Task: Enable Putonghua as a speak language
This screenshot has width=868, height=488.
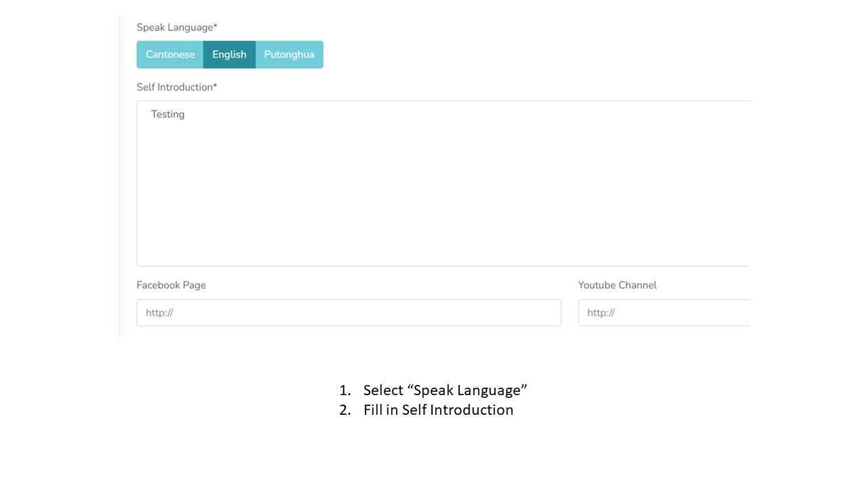Action: coord(289,55)
